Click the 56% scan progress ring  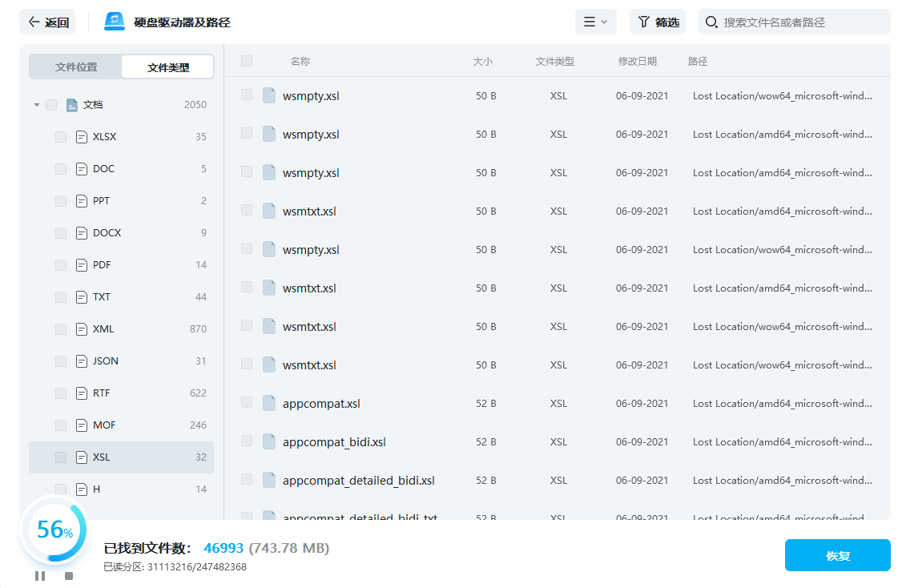point(54,530)
